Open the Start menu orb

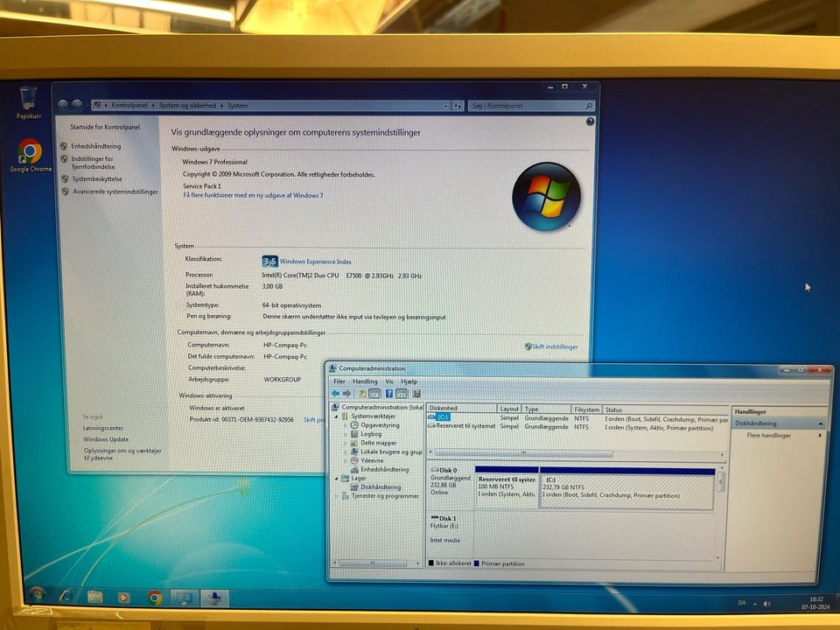[37, 593]
